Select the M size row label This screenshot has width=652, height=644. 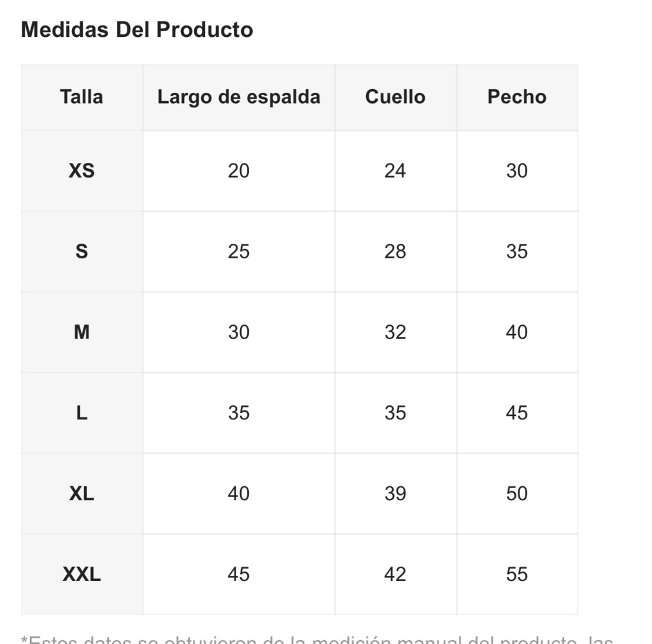(x=81, y=332)
